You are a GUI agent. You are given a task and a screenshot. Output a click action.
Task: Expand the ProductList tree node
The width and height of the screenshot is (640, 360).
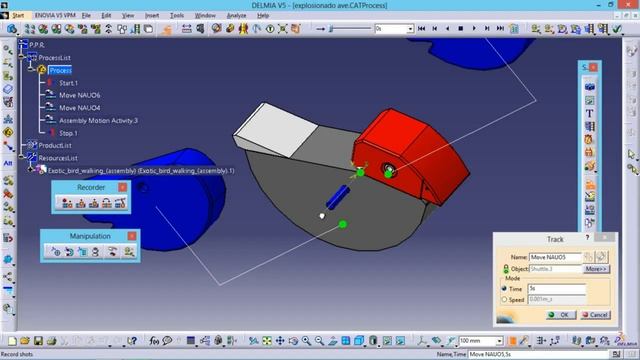(22, 145)
